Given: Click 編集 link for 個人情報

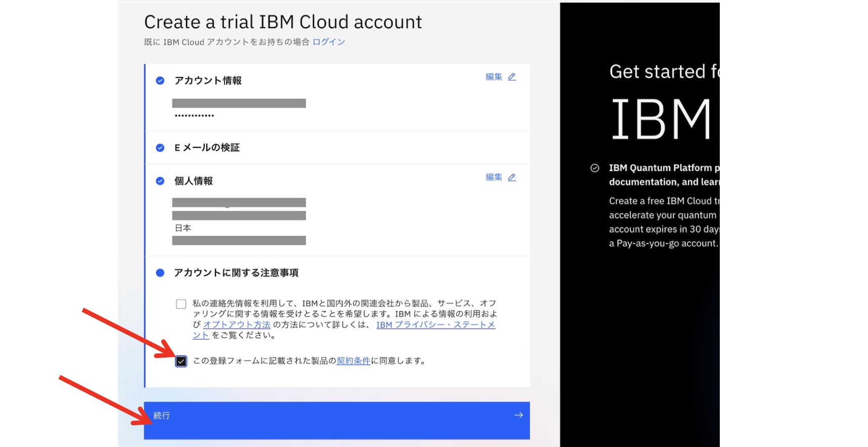Looking at the screenshot, I should coord(494,177).
